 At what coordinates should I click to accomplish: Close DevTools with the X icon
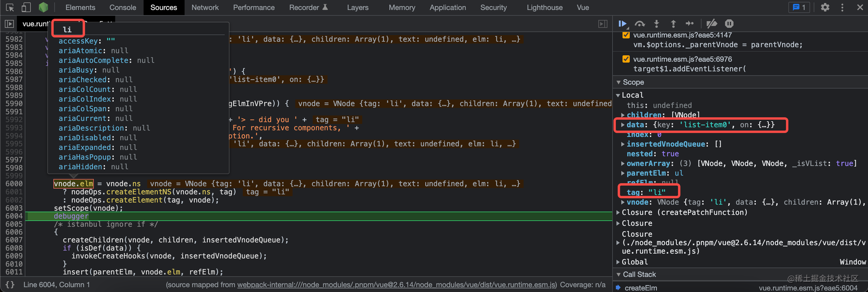pos(860,8)
